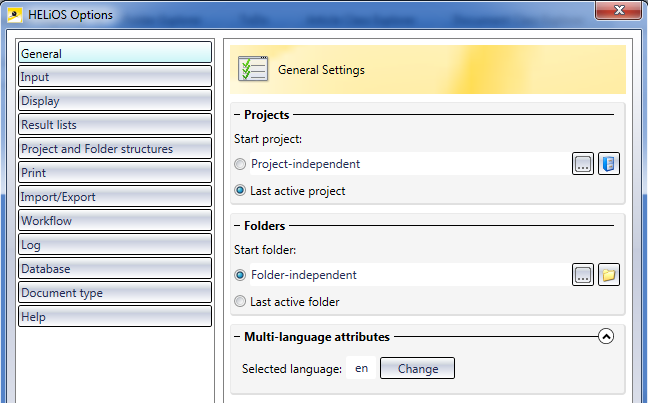
Task: Select the Result lists category
Action: click(115, 124)
